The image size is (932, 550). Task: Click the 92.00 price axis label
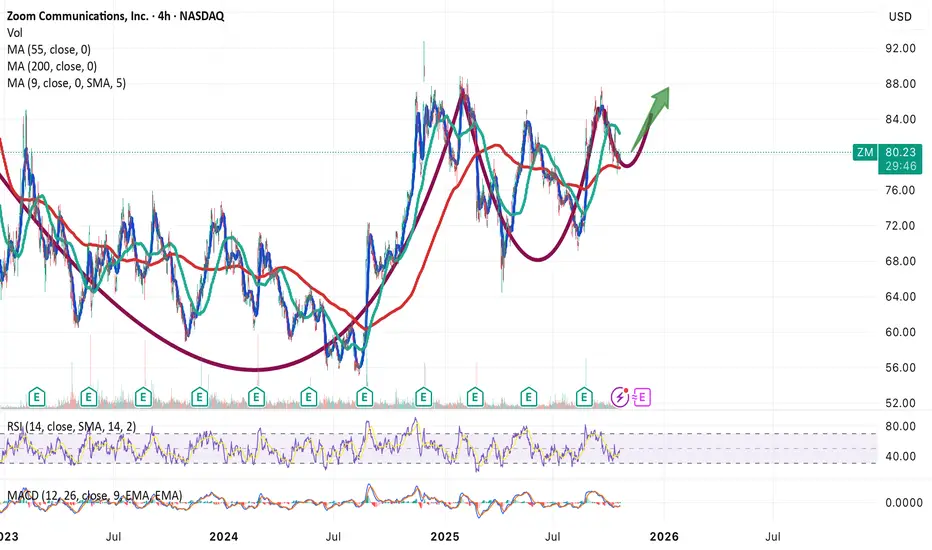click(x=900, y=48)
